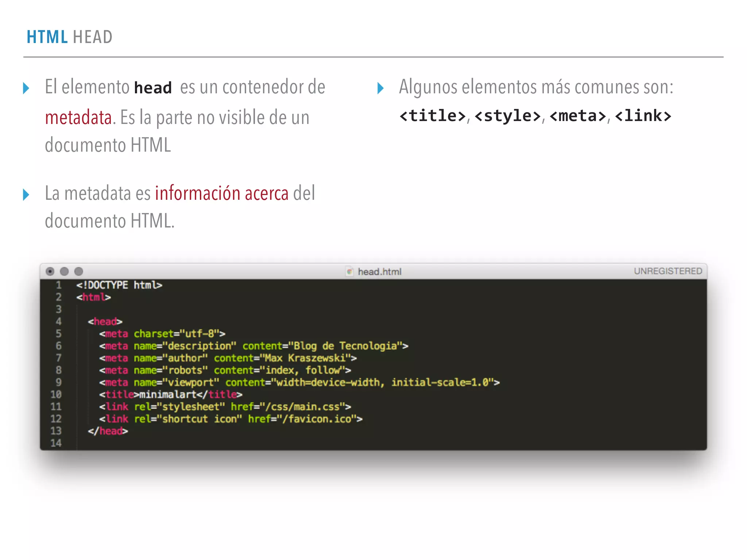Image resolution: width=747 pixels, height=560 pixels.
Task: Click the opening <html> tag
Action: pyautogui.click(x=93, y=297)
